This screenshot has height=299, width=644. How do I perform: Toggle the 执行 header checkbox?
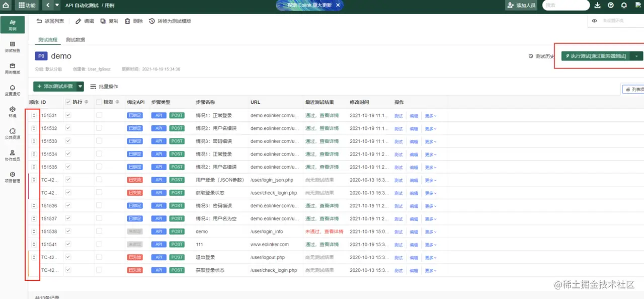(x=68, y=102)
